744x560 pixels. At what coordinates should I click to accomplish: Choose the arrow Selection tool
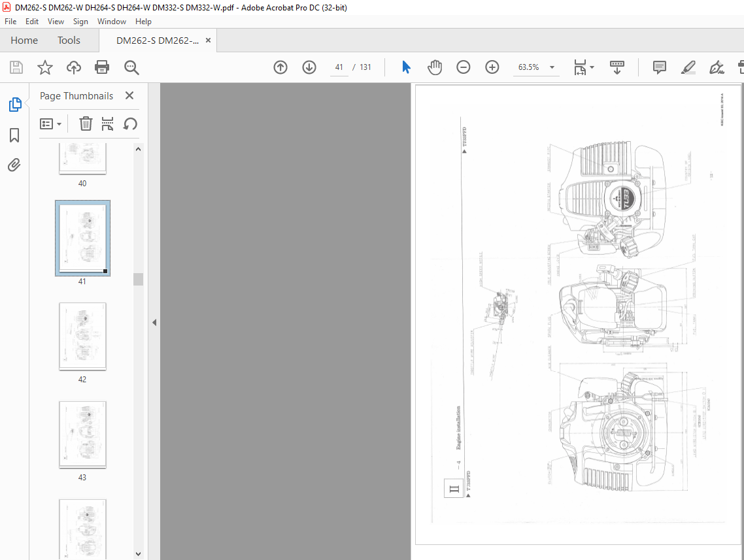[406, 67]
